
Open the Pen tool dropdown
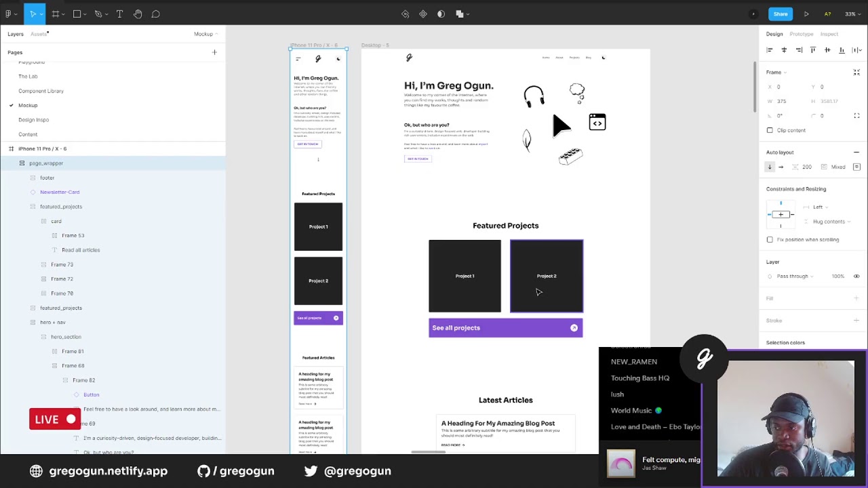coord(107,14)
